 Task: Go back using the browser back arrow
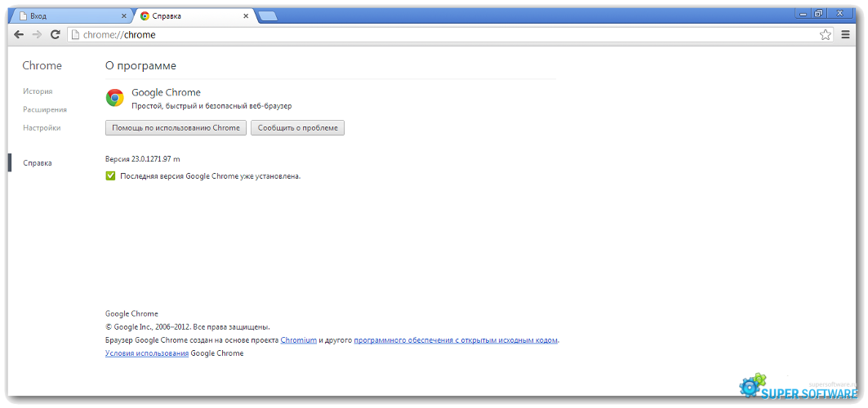click(x=19, y=34)
